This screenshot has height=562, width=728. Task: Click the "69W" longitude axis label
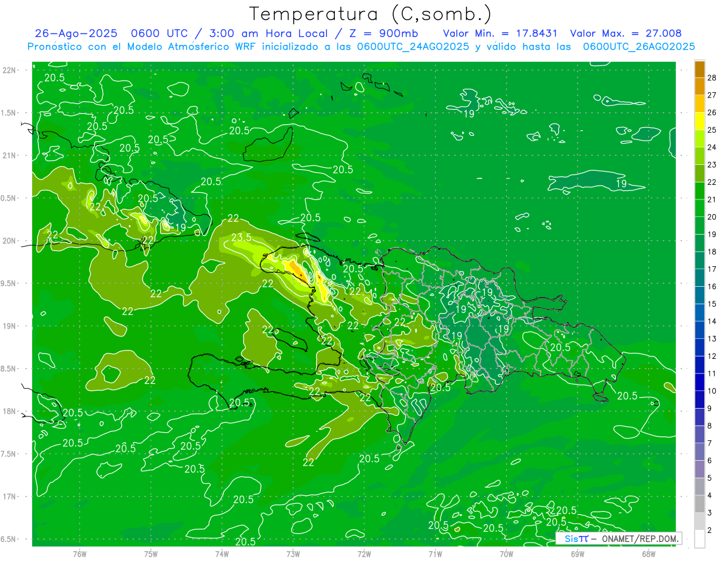(578, 554)
